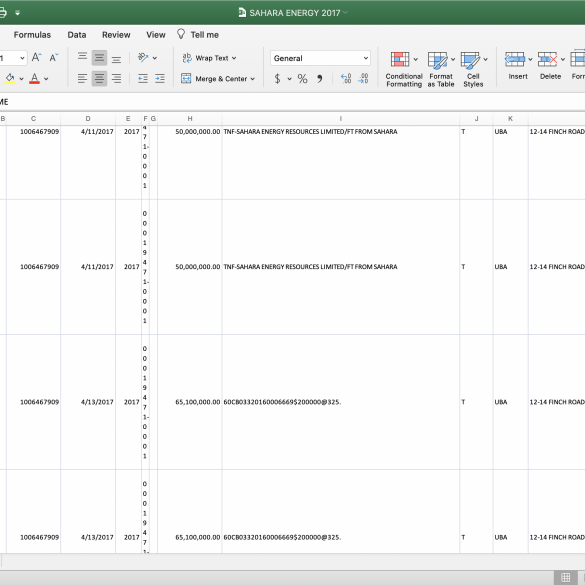Open the Formulas ribbon tab
Screen dimensions: 585x585
[32, 35]
